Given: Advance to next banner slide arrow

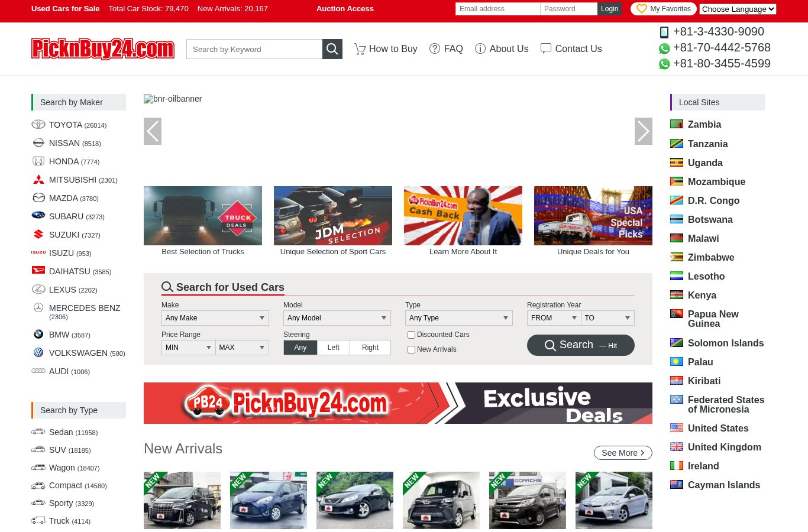Looking at the screenshot, I should [x=644, y=131].
